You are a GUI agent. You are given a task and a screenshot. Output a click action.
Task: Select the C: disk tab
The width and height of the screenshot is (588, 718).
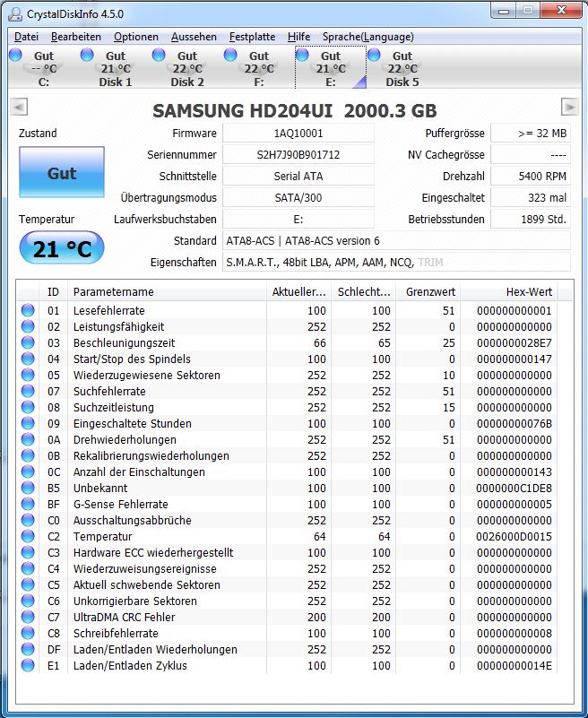(x=44, y=68)
